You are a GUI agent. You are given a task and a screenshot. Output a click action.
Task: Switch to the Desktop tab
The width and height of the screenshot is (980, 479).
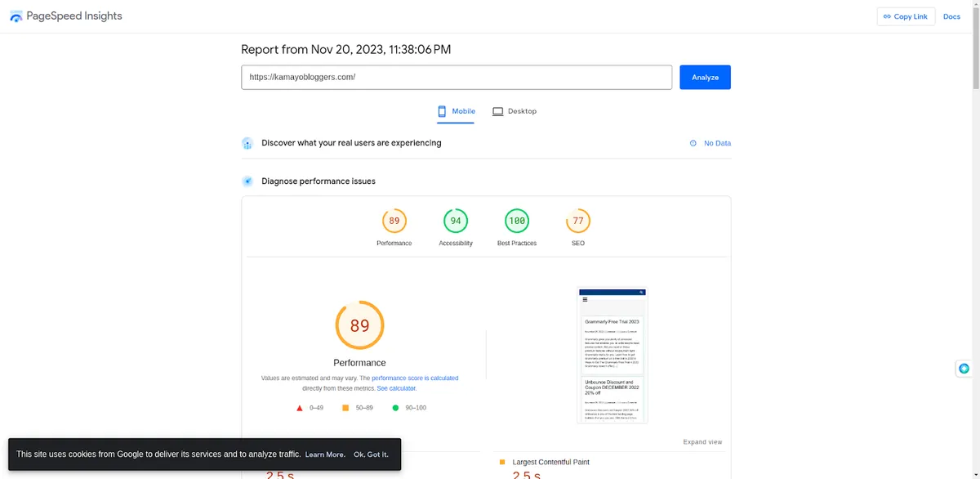(514, 111)
